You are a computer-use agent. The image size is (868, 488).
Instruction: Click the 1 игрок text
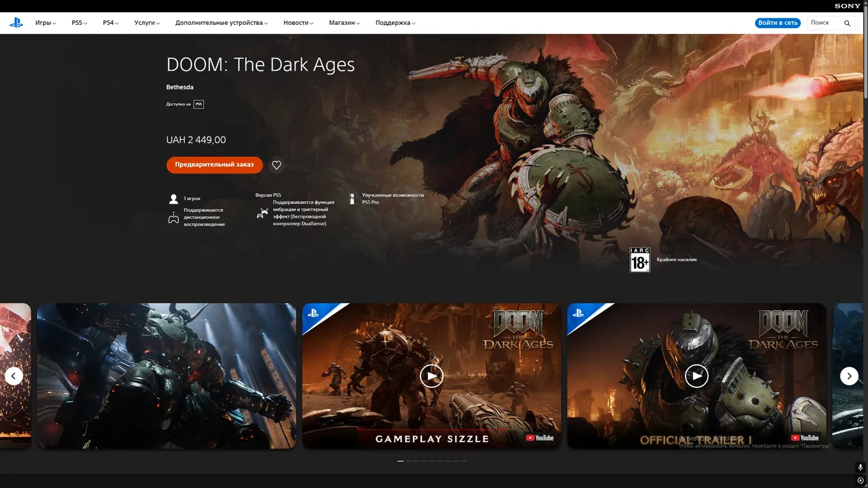(192, 199)
